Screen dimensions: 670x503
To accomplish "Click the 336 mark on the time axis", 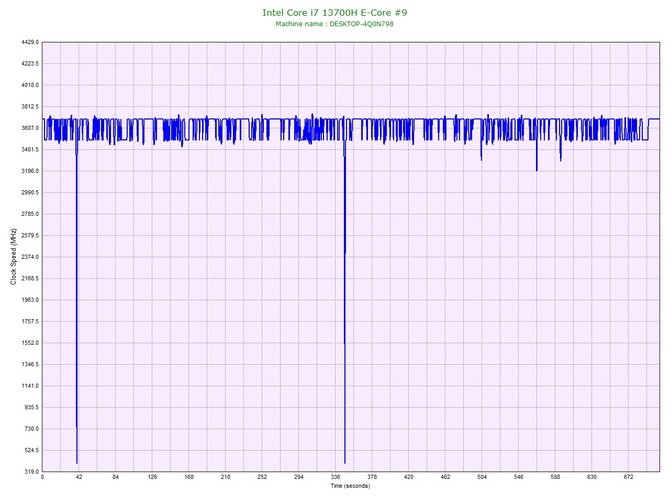I will [x=335, y=477].
